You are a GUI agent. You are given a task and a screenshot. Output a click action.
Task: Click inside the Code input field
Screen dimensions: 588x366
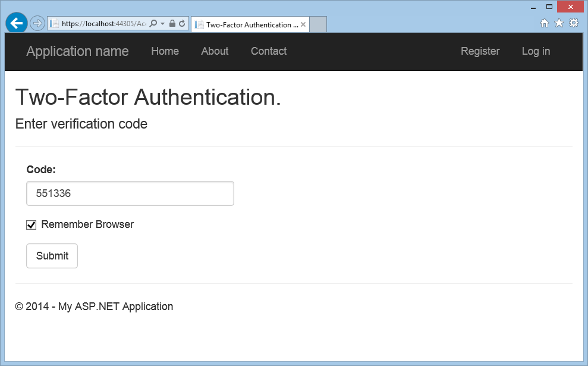[x=130, y=193]
